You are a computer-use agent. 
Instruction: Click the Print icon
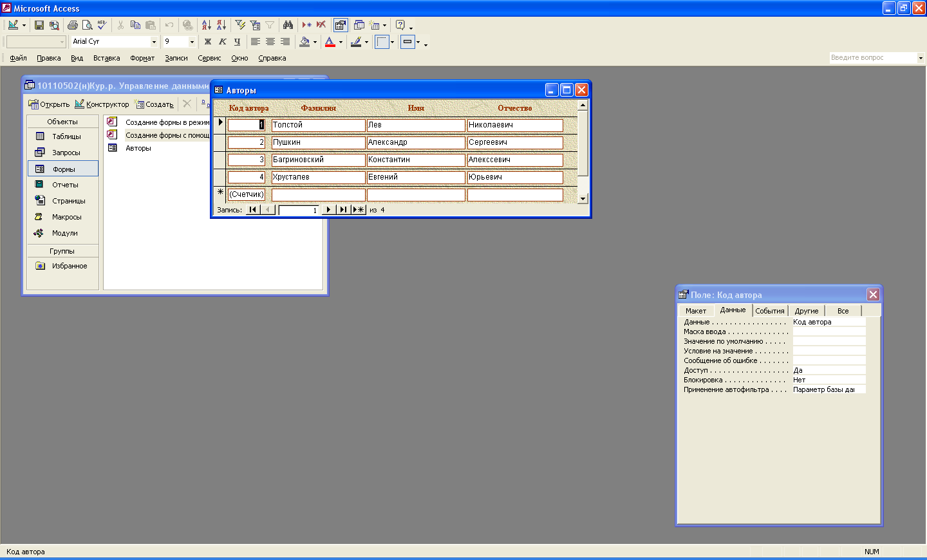73,25
